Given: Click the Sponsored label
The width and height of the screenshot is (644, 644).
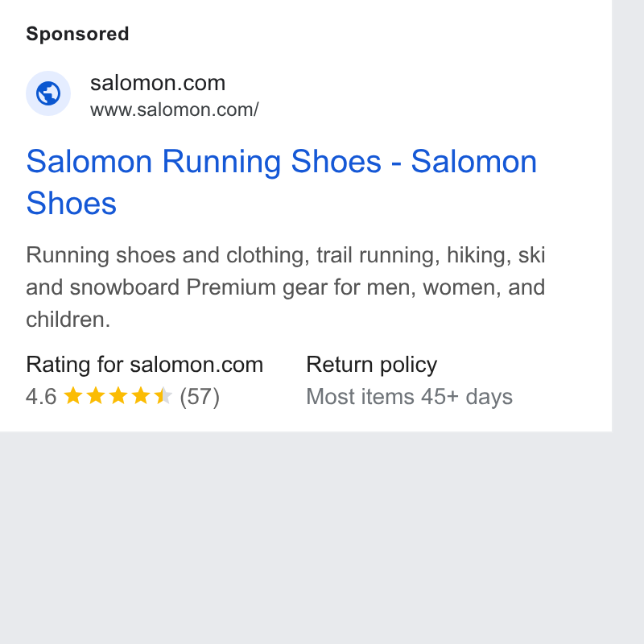Looking at the screenshot, I should (77, 34).
